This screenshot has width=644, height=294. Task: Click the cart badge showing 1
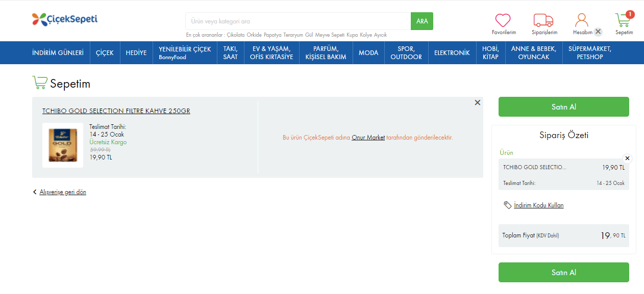click(630, 14)
